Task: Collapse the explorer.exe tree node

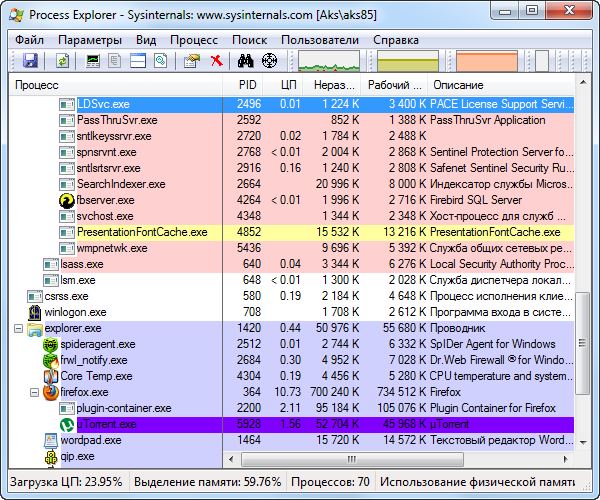Action: tap(19, 328)
